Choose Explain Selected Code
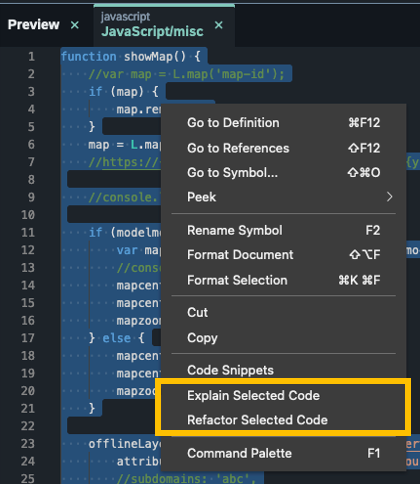 [283, 396]
